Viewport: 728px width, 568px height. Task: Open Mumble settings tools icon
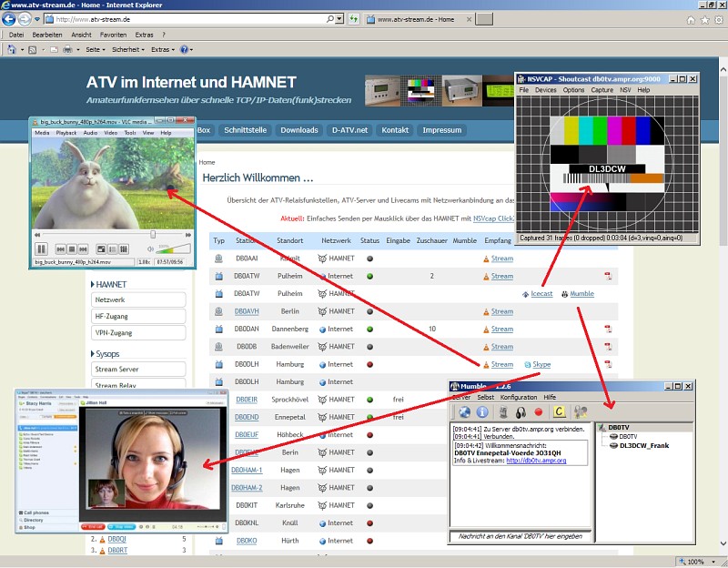click(581, 411)
